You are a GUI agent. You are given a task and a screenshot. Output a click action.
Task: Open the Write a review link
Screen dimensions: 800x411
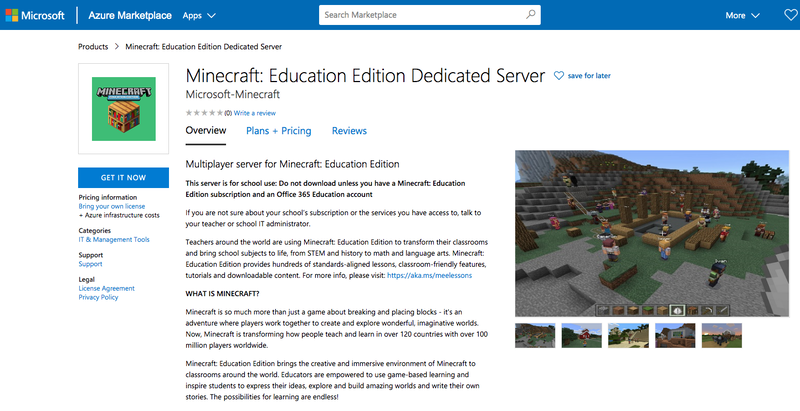tap(255, 113)
